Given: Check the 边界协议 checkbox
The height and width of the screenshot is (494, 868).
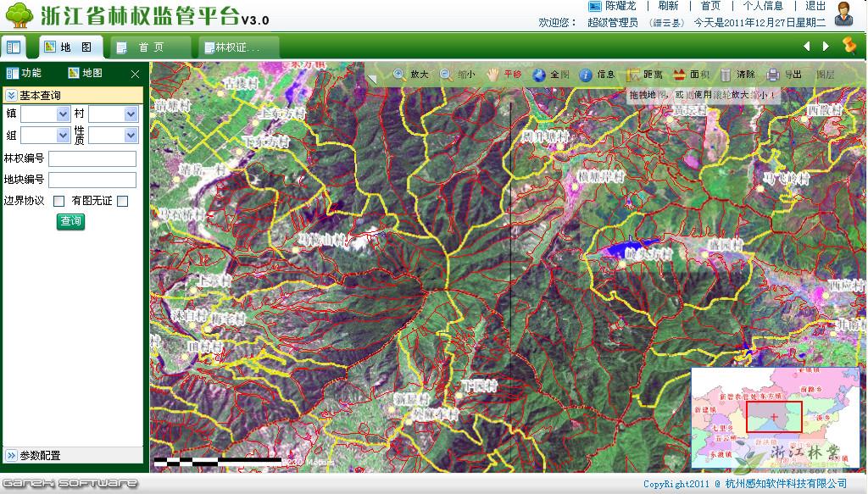Looking at the screenshot, I should pyautogui.click(x=59, y=201).
